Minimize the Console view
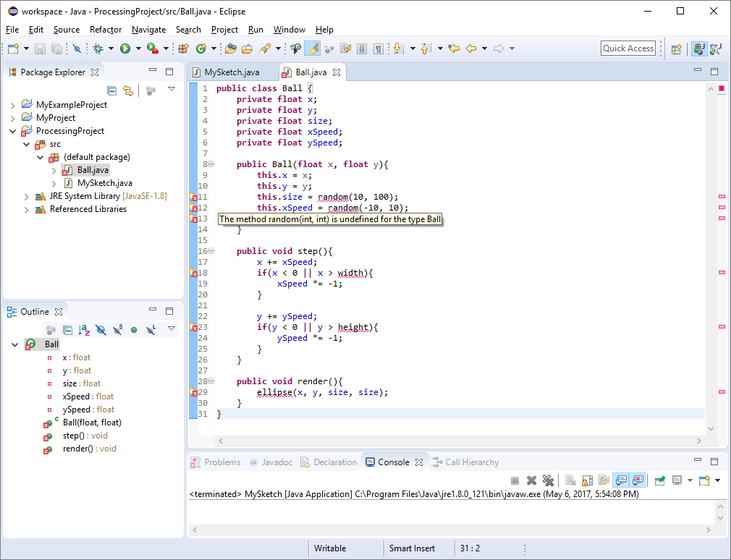This screenshot has height=560, width=731. click(697, 461)
